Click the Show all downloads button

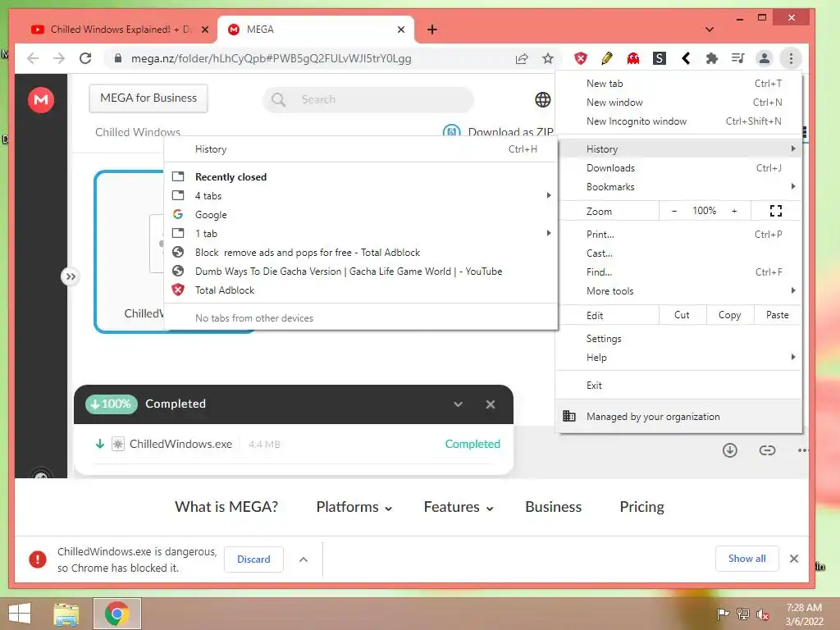pyautogui.click(x=746, y=559)
